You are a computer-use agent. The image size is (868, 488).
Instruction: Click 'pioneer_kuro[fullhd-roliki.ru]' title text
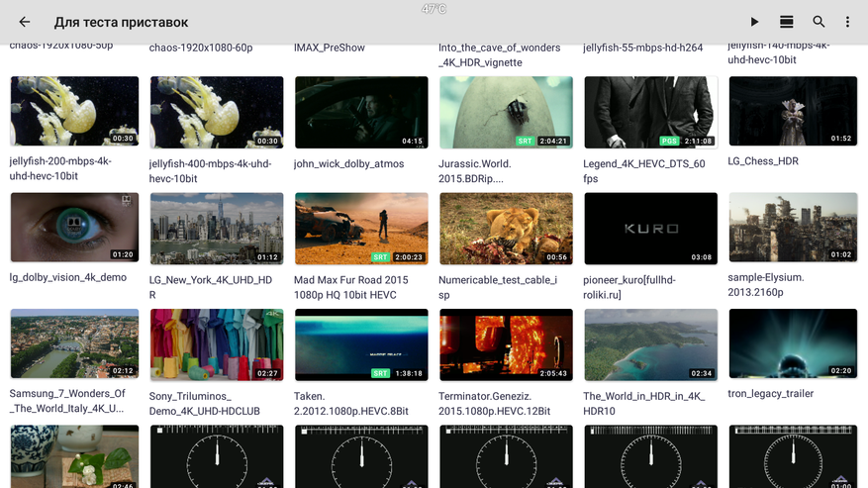(x=629, y=287)
